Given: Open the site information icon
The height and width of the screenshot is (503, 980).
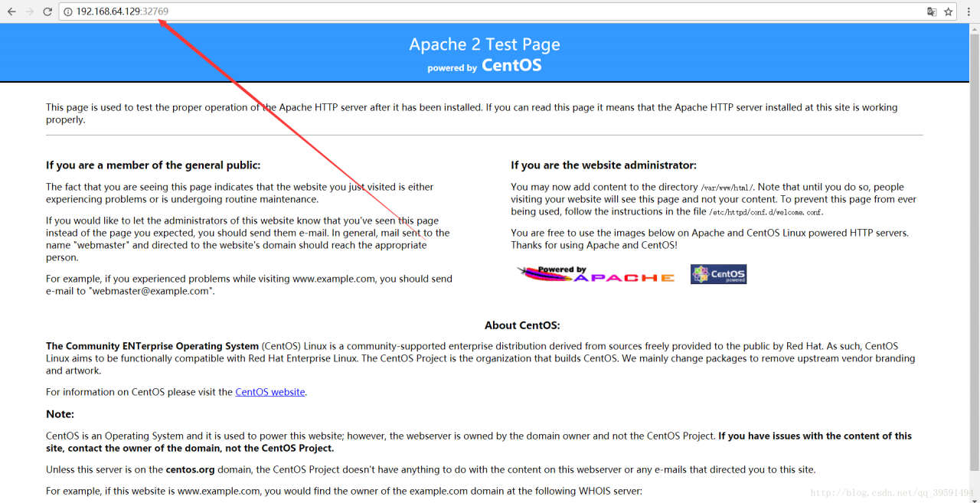Looking at the screenshot, I should 67,11.
